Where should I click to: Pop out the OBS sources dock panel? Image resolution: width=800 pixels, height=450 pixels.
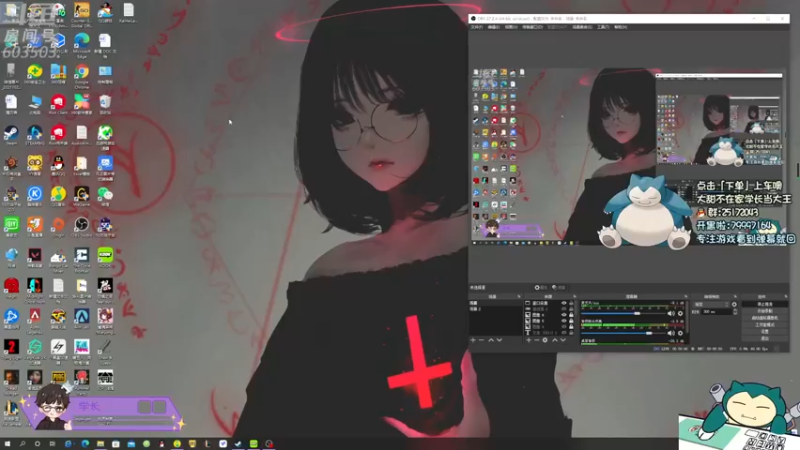(x=574, y=296)
